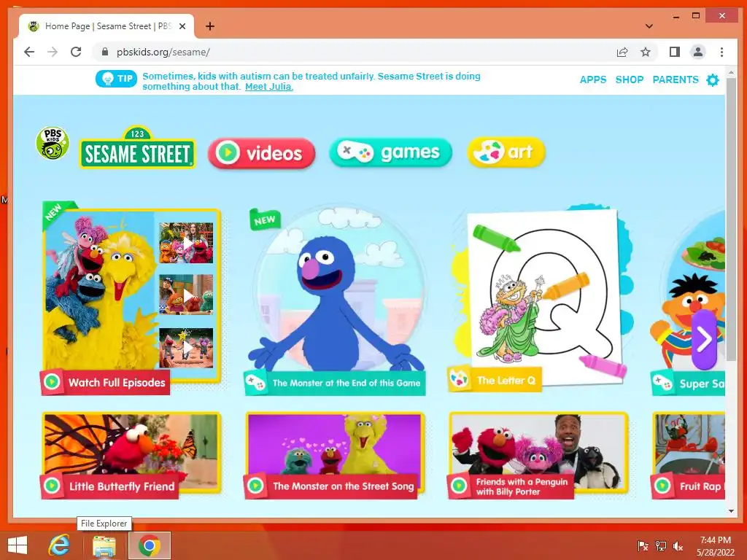Open the Action Center flag icon
The height and width of the screenshot is (560, 747).
pos(643,546)
